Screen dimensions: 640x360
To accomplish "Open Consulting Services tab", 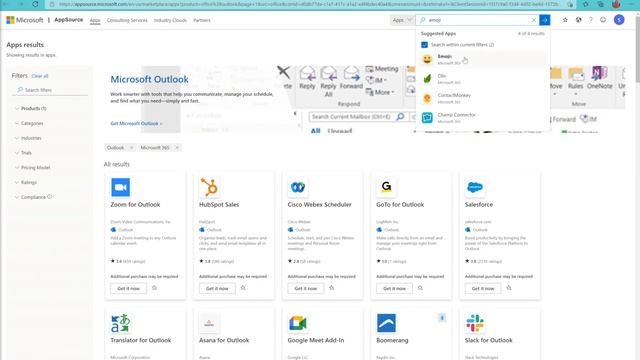I will point(127,20).
